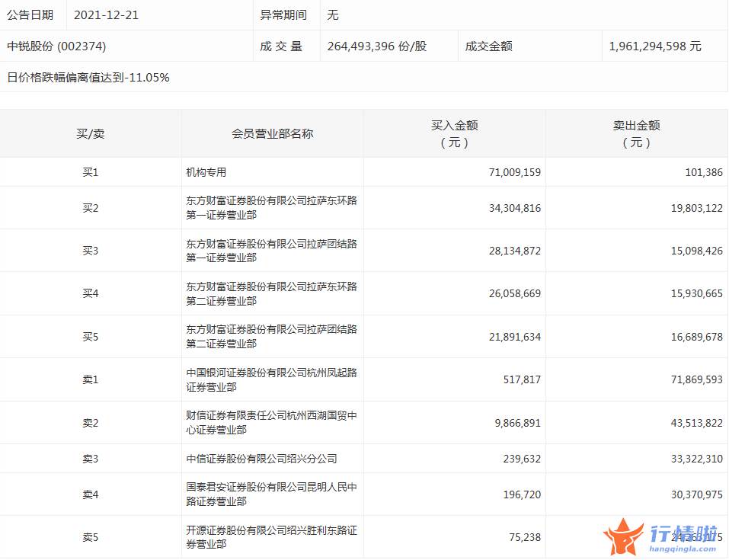Click the 机构专用 broker name
The image size is (729, 560).
click(206, 172)
